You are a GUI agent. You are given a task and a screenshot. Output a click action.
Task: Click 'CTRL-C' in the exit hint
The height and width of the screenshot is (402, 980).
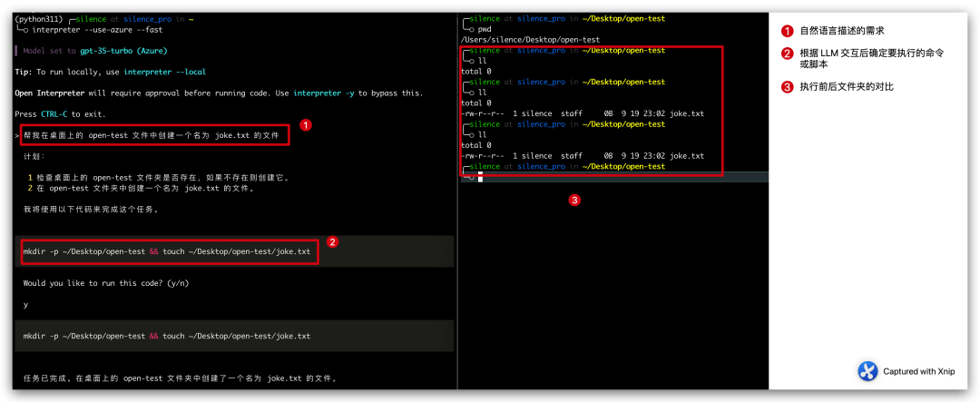click(x=52, y=114)
